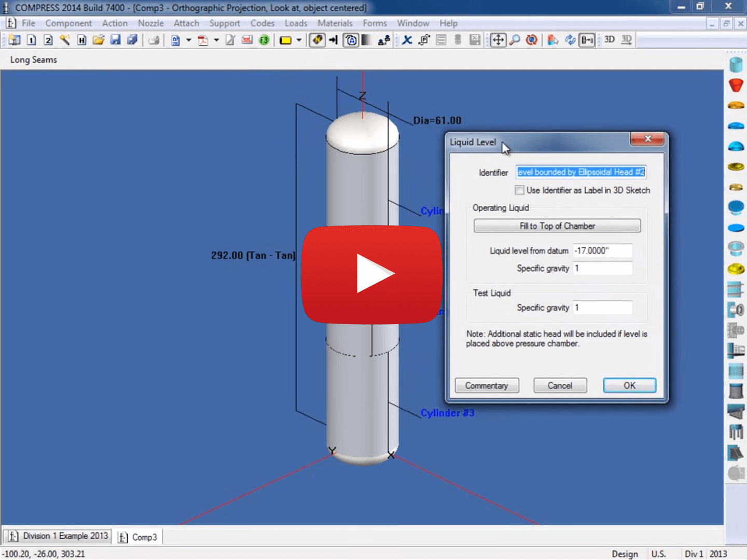Switch to Division 1 Example 2013 tab
Viewport: 747px width, 560px height.
coord(58,536)
